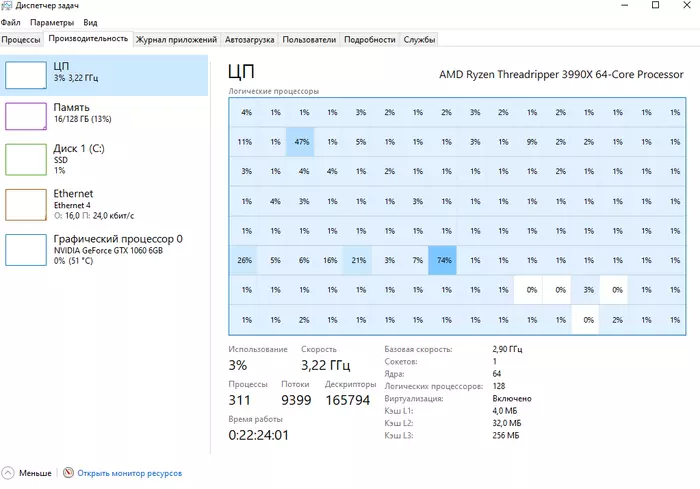Click the 9399 threads count
Viewport: 700px width, 489px height.
pos(296,400)
